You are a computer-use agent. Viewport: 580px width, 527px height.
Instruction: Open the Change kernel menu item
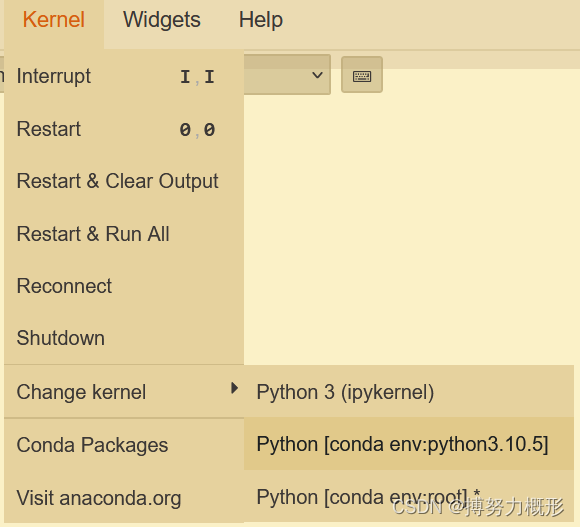pos(124,392)
